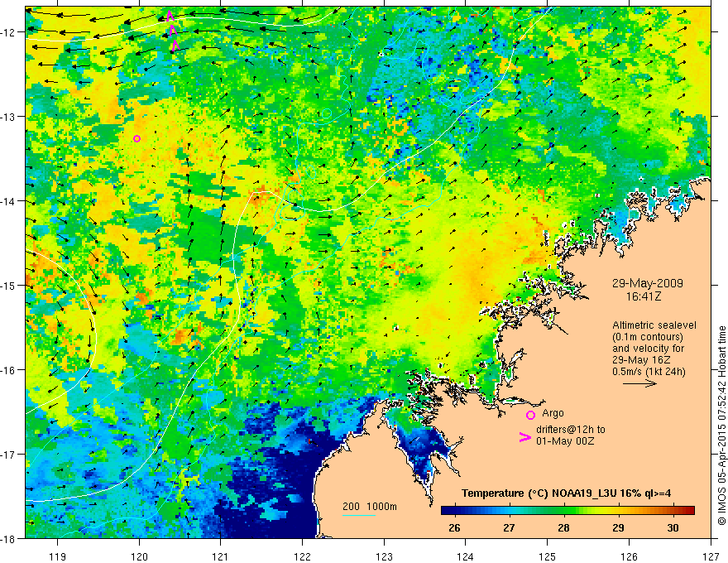The height and width of the screenshot is (563, 728).
Task: Click the 'Argo' legend label
Action: pos(553,413)
